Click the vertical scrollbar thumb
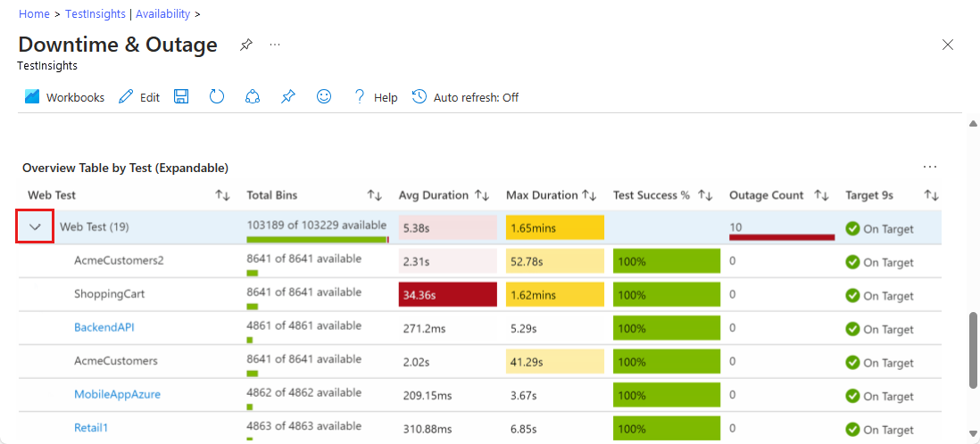Viewport: 980px width, 444px height. pos(973,349)
